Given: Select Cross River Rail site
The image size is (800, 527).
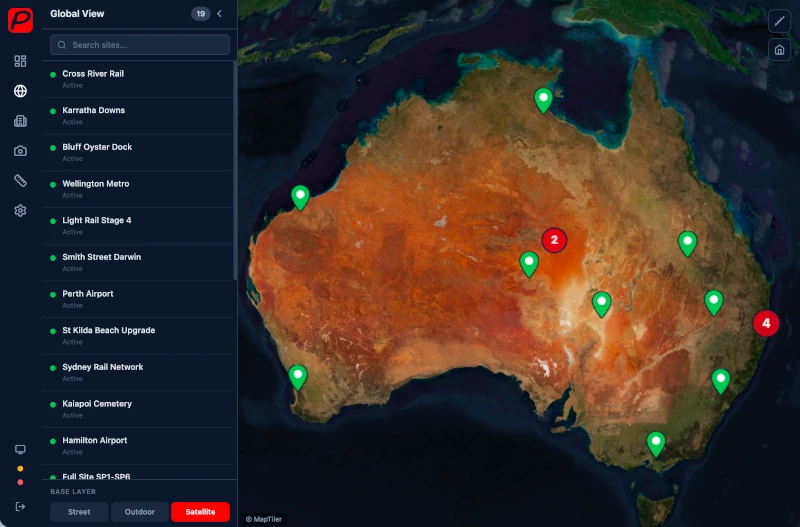Looking at the screenshot, I should [93, 74].
